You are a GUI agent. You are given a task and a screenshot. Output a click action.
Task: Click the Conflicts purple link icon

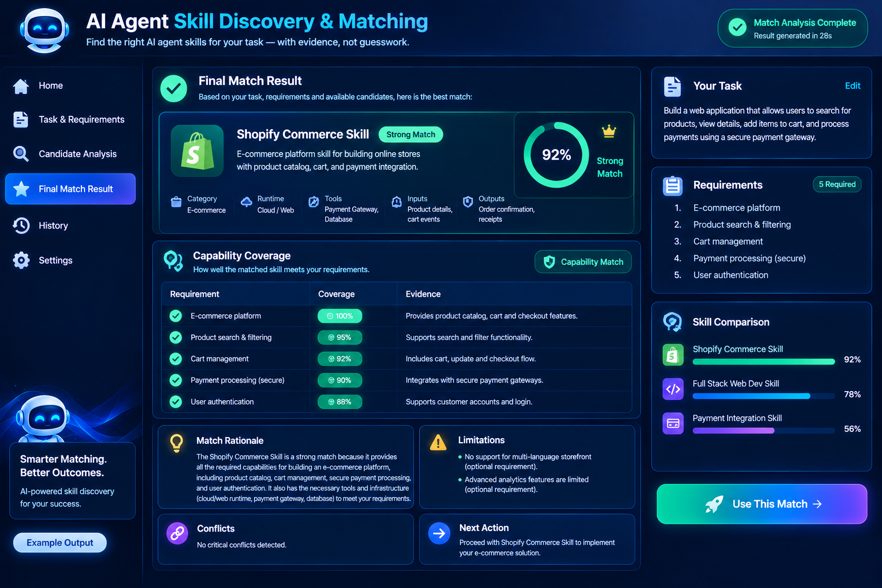tap(177, 533)
